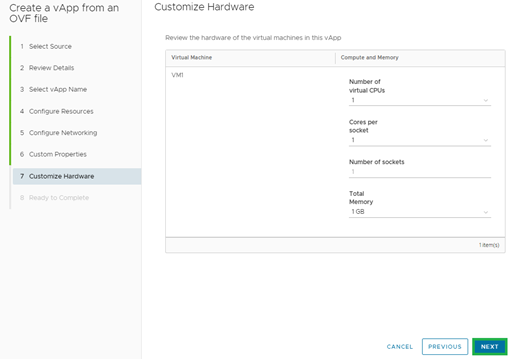
Task: Click the Number of sockets field
Action: 420,172
